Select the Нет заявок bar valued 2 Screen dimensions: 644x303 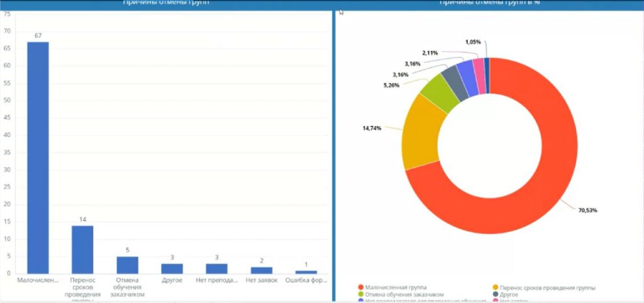262,270
